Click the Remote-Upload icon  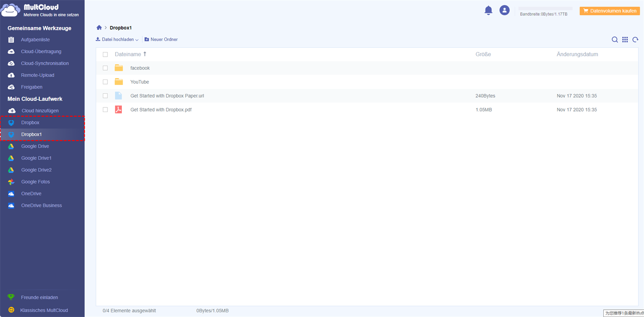[11, 75]
